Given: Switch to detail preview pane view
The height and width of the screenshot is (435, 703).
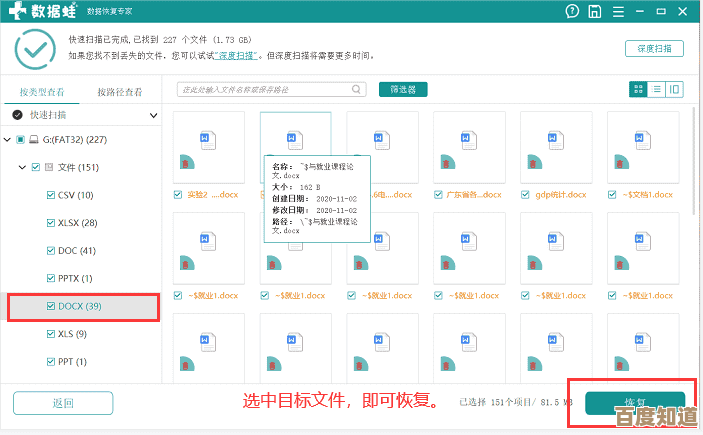Looking at the screenshot, I should [674, 89].
